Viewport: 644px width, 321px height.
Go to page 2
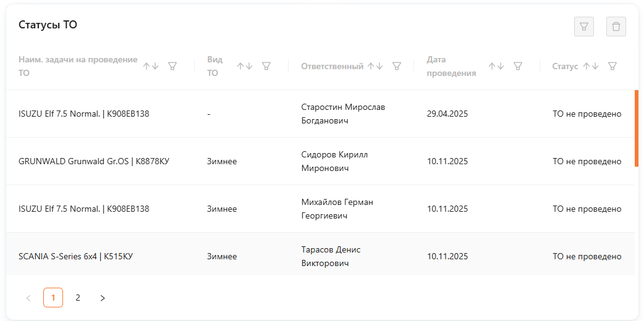pyautogui.click(x=78, y=298)
